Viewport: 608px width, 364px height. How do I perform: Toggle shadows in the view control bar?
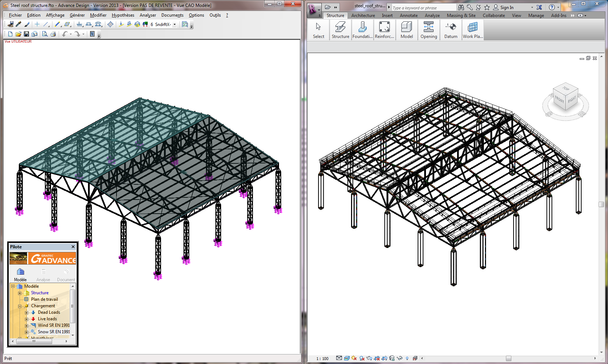[x=362, y=358]
